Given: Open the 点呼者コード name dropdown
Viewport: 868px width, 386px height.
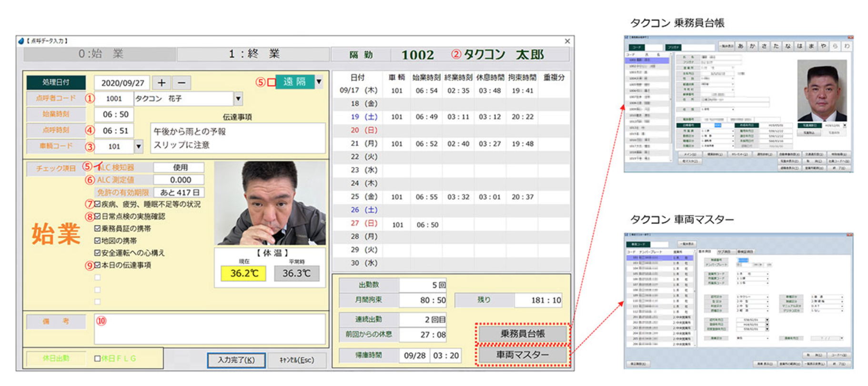Looking at the screenshot, I should [x=238, y=99].
